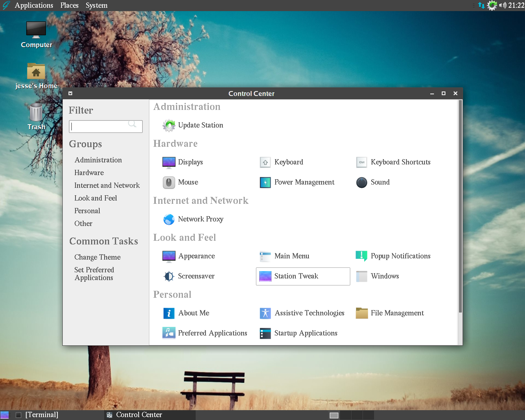Open Windows settings icon
Viewport: 525px width, 420px height.
pyautogui.click(x=361, y=276)
